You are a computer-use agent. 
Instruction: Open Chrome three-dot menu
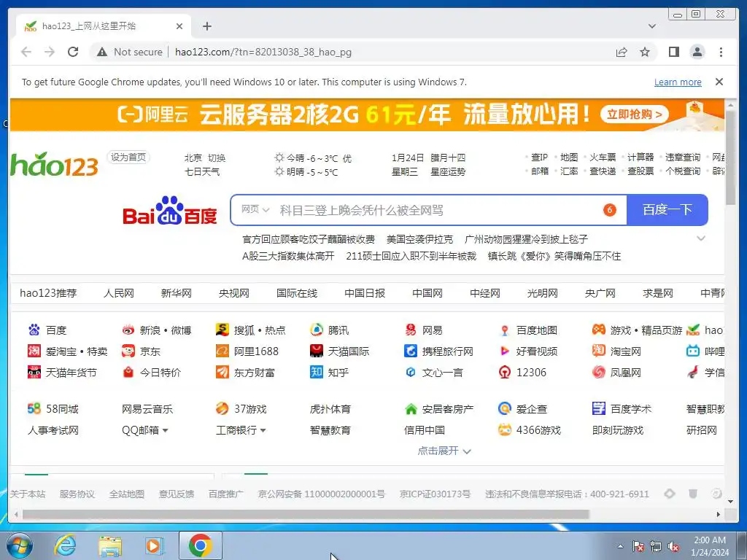tap(721, 52)
